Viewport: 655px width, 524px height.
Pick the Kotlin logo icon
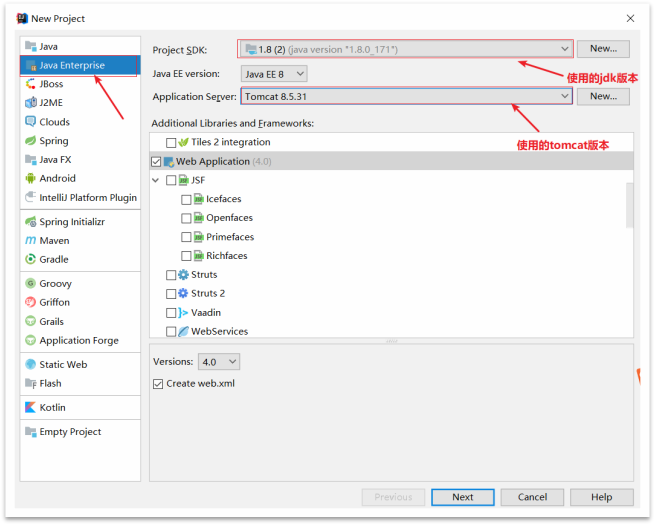(x=30, y=407)
